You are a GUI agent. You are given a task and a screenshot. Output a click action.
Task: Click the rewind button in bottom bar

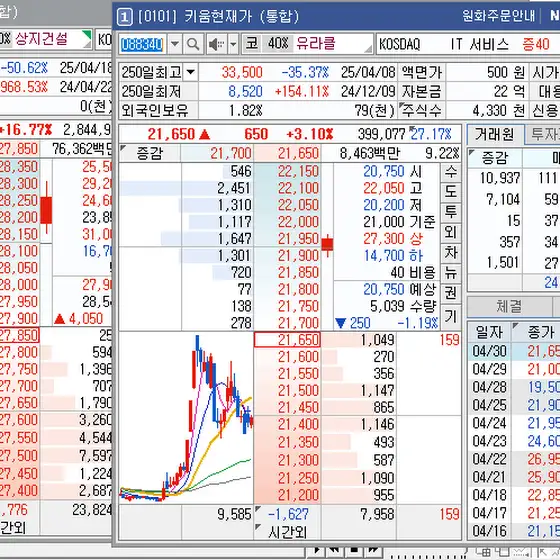(x=335, y=550)
